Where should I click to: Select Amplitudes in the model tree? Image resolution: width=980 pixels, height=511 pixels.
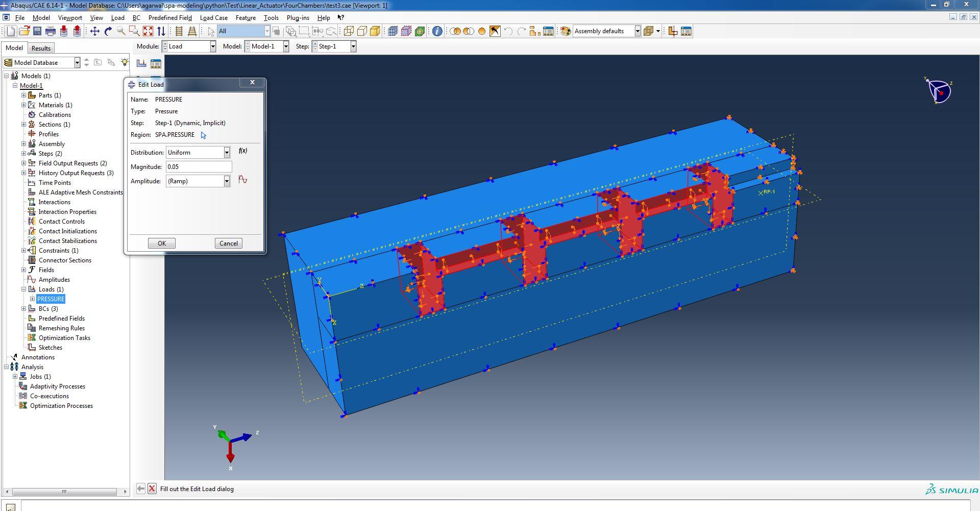click(x=54, y=280)
